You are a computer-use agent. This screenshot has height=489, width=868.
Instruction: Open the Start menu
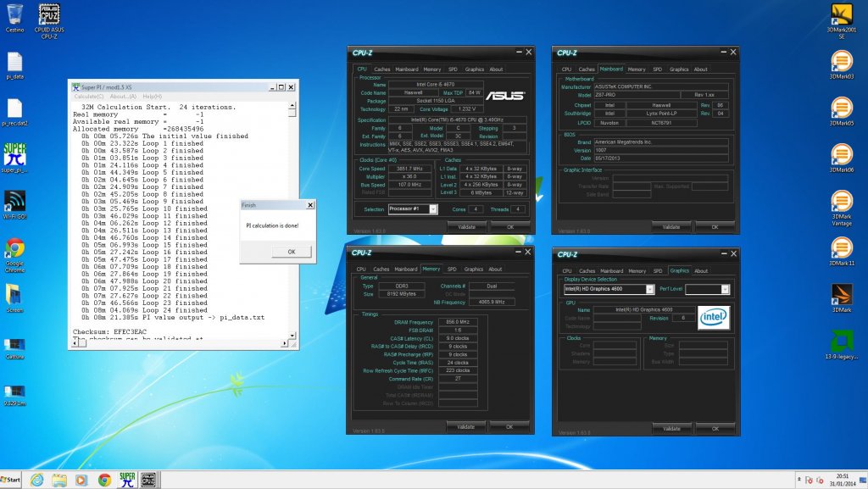pyautogui.click(x=11, y=480)
